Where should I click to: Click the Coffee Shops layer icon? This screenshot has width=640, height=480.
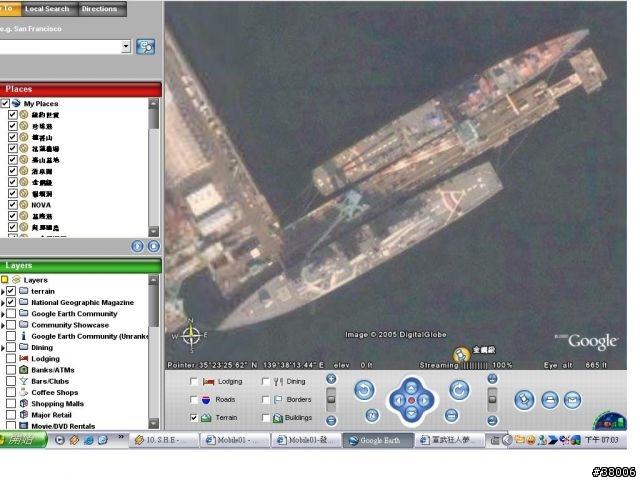pyautogui.click(x=24, y=392)
